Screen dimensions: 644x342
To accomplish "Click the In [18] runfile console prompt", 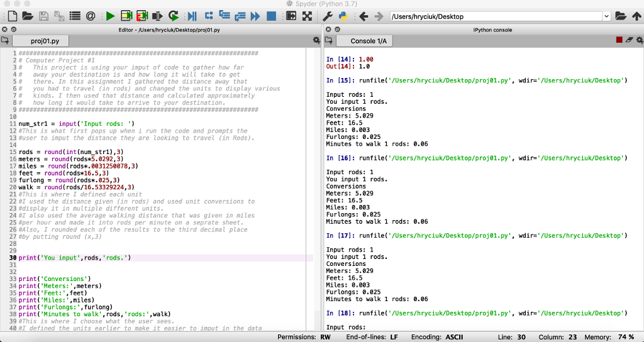I will (477, 313).
